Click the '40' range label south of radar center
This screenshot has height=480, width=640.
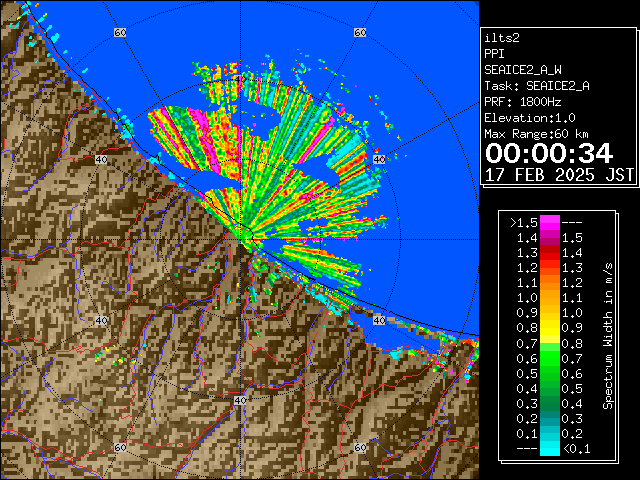coord(240,400)
